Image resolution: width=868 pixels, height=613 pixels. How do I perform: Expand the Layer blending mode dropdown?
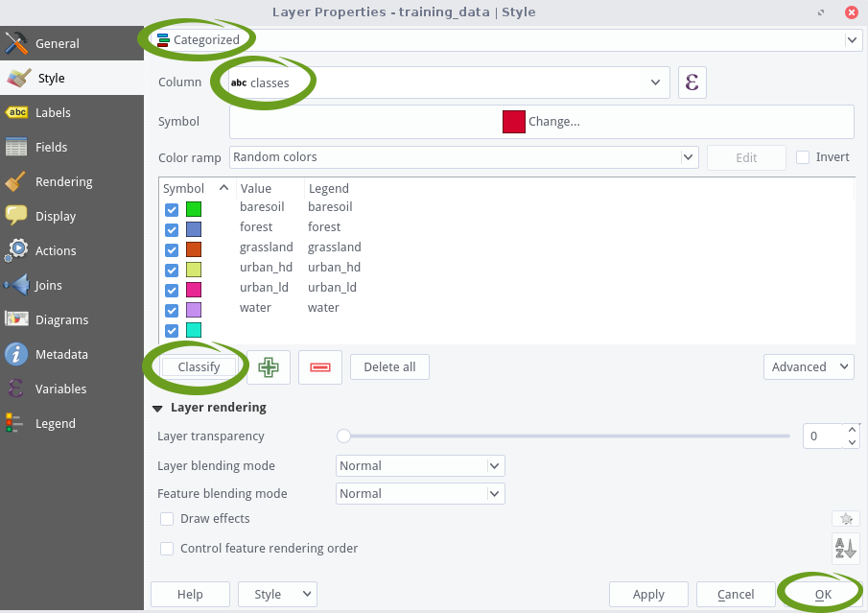click(x=420, y=466)
